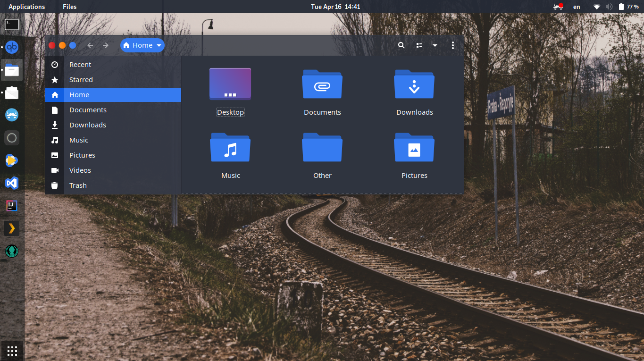Viewport: 644px width, 361px height.
Task: Show the Applications grid at dock bottom
Action: [12, 350]
